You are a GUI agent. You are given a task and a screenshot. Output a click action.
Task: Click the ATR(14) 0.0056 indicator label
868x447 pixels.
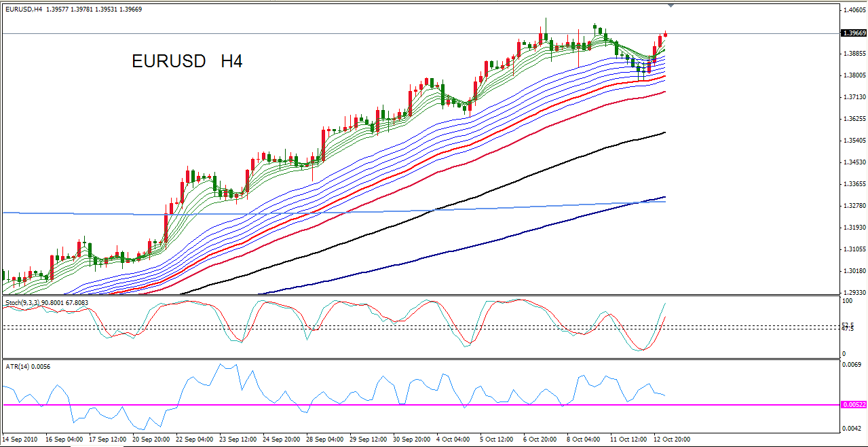(x=28, y=366)
